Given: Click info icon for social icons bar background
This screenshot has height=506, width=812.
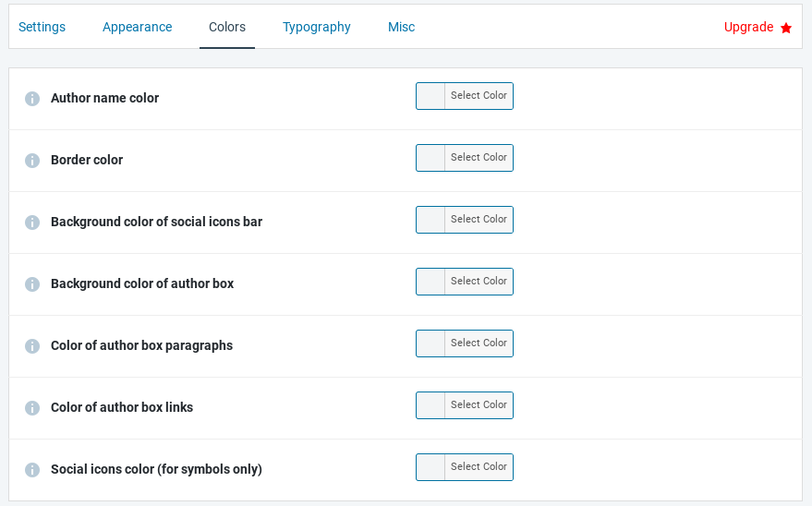Looking at the screenshot, I should (32, 223).
